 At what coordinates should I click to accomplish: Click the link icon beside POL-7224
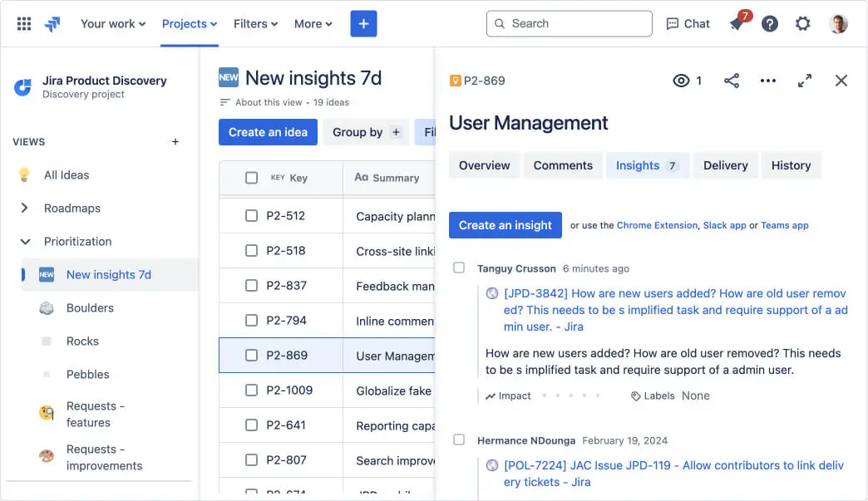pyautogui.click(x=491, y=465)
